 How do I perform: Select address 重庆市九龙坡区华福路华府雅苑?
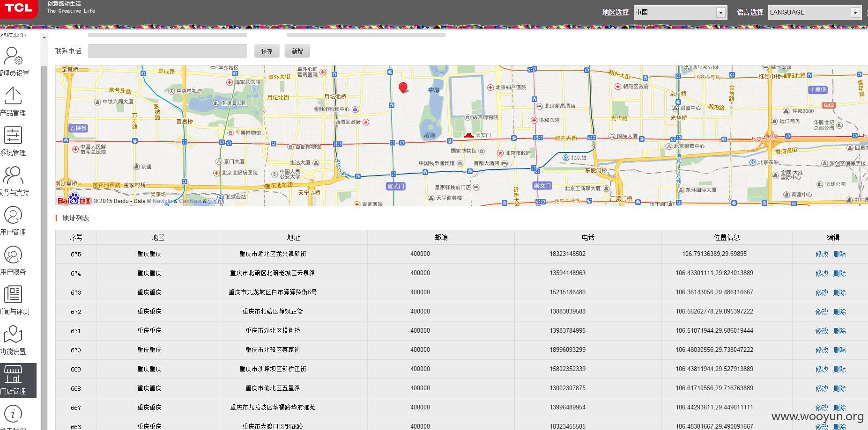[x=273, y=407]
